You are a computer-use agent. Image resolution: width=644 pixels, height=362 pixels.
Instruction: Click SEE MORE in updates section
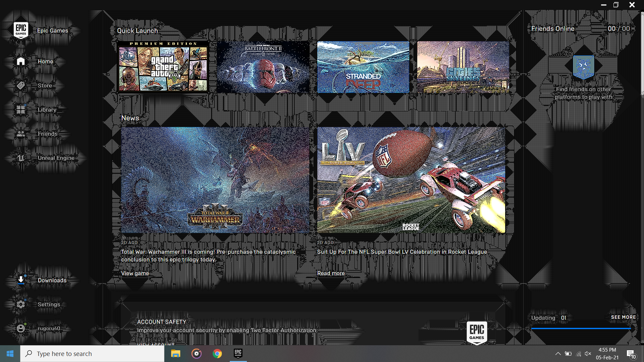pyautogui.click(x=623, y=317)
